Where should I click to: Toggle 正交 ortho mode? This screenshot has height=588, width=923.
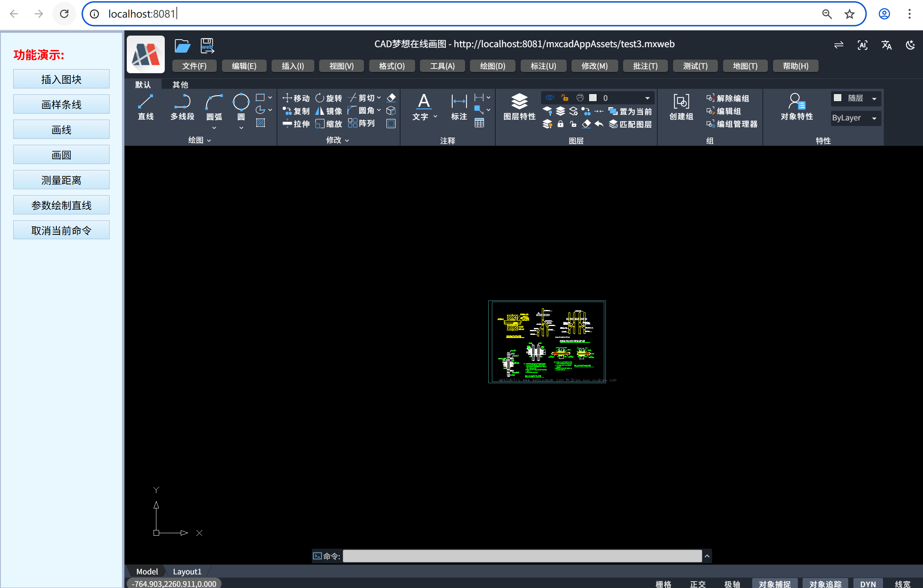click(x=697, y=584)
